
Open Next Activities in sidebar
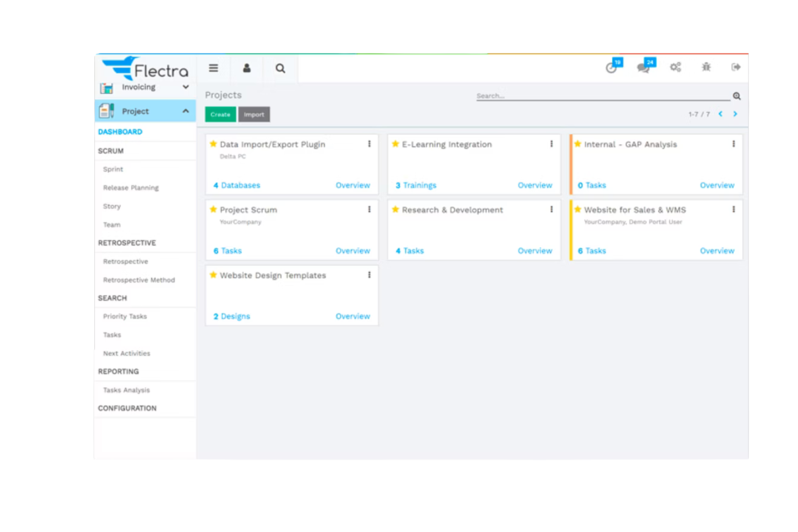pyautogui.click(x=127, y=353)
